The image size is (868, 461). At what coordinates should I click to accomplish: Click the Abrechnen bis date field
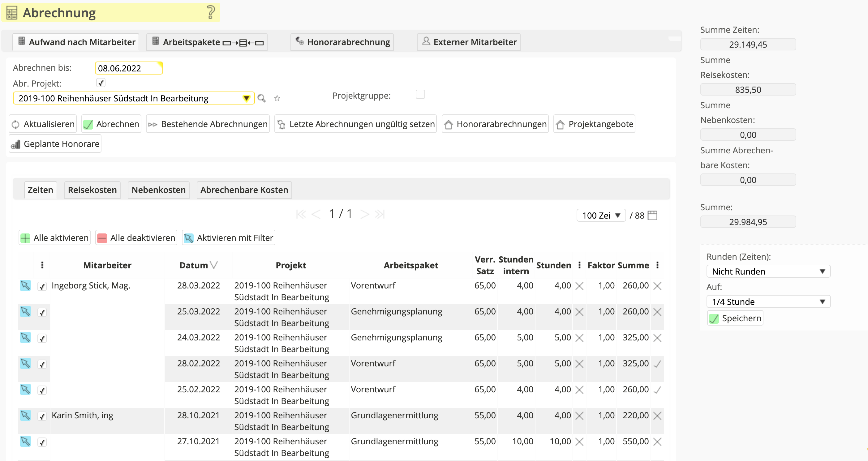128,68
